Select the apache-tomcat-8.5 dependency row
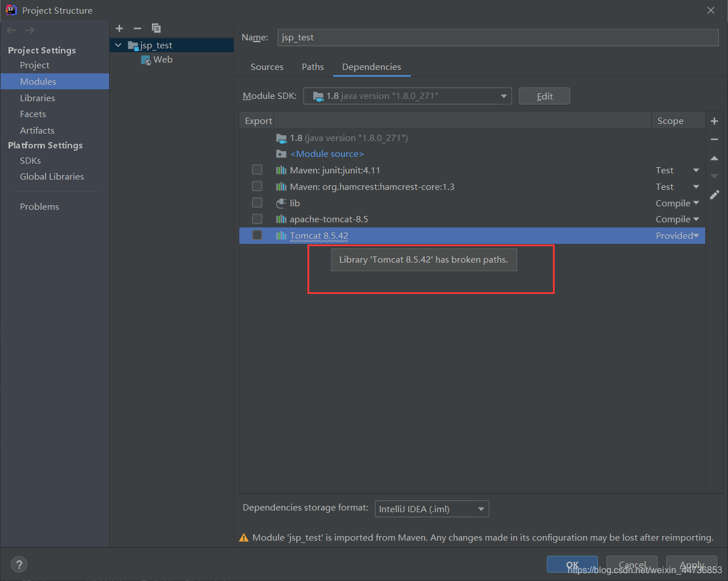728x581 pixels. pos(472,219)
